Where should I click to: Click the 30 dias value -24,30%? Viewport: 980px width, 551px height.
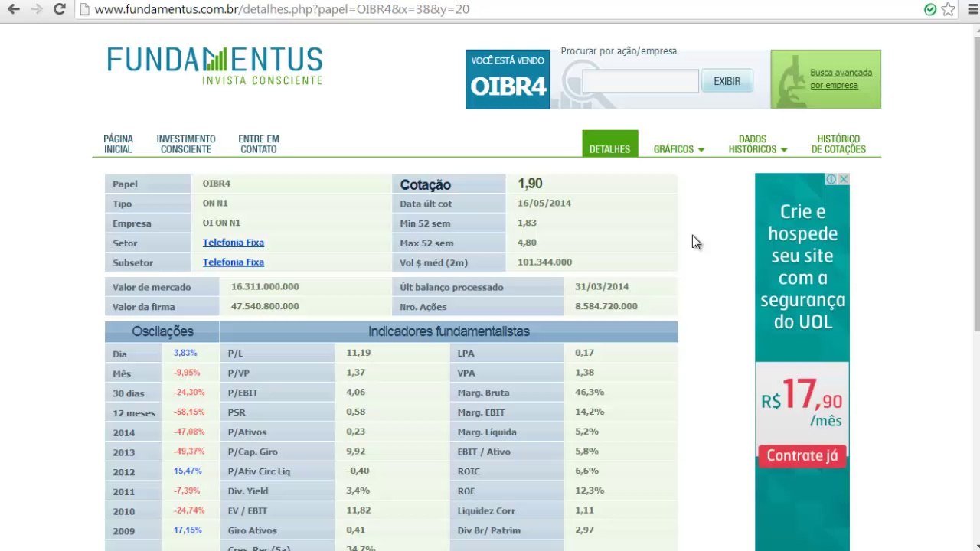coord(189,393)
